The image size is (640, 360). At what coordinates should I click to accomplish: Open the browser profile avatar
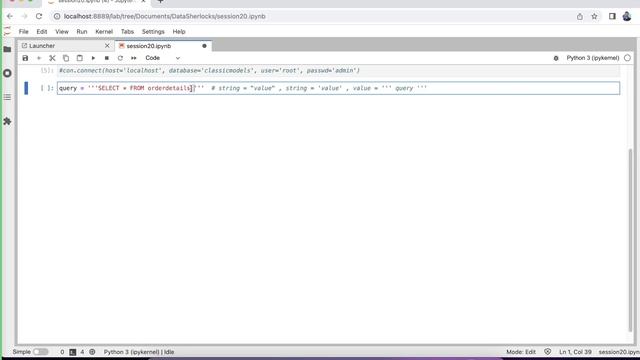(627, 16)
